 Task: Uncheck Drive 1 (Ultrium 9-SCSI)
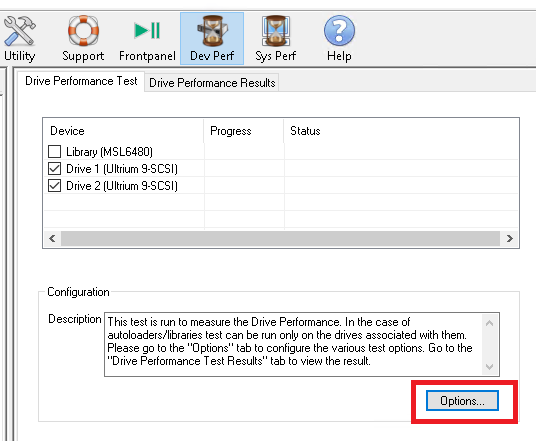click(54, 169)
